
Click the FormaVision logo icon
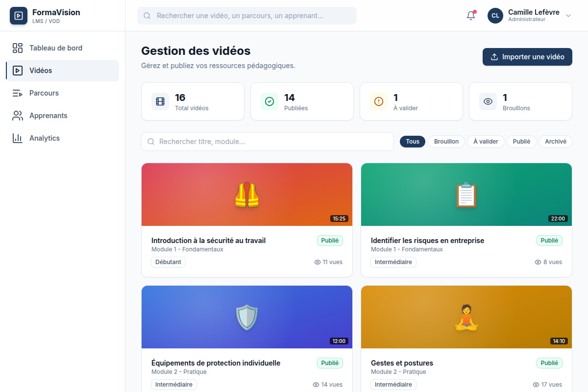(19, 16)
